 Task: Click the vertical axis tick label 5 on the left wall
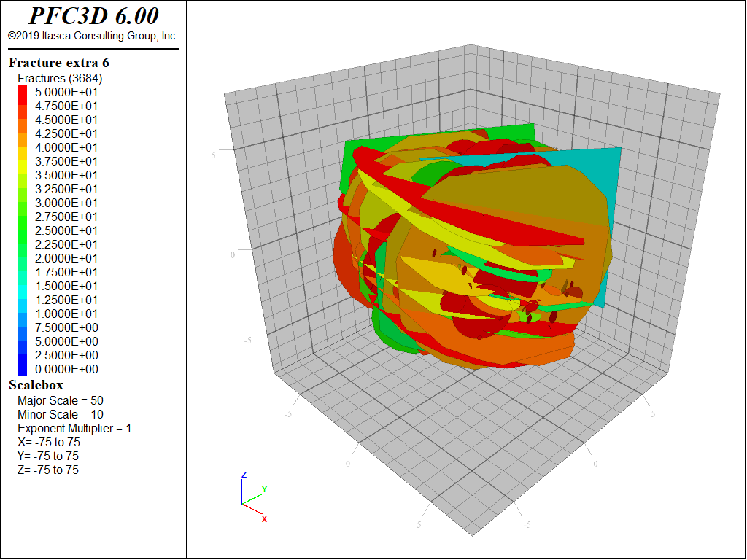pos(214,155)
